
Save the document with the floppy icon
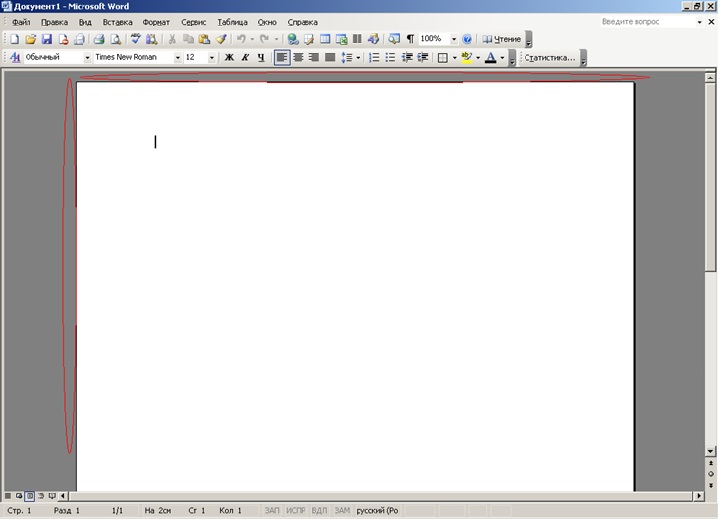(47, 39)
